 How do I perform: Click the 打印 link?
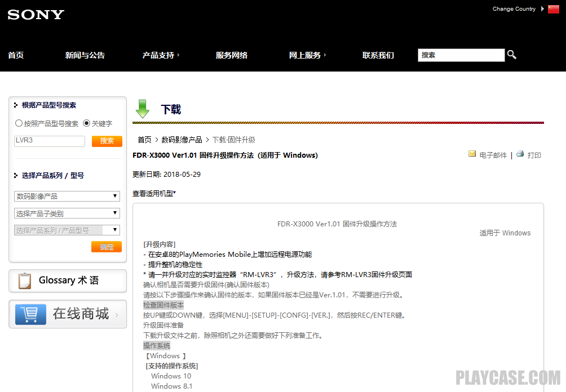pos(534,155)
